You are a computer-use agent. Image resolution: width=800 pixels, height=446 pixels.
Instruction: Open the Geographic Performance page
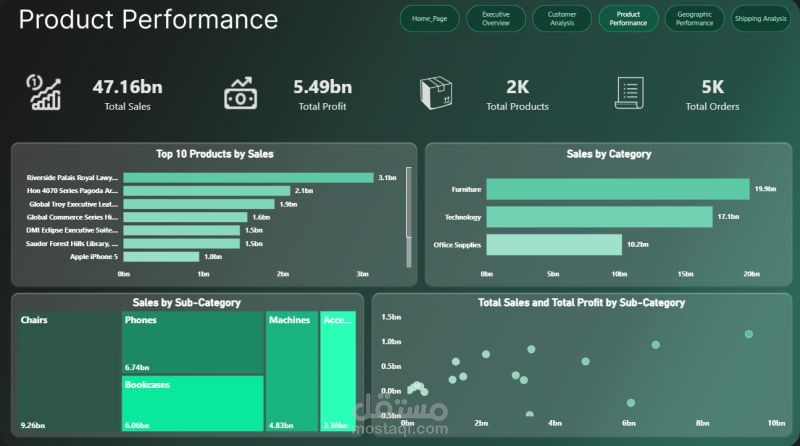694,19
